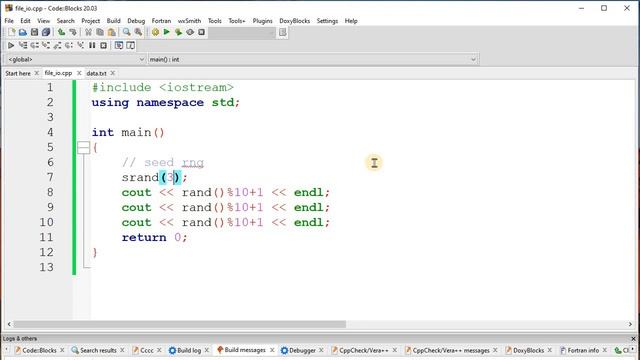Close the file_io.cpp editor tab
The height and width of the screenshot is (360, 640).
[79, 73]
